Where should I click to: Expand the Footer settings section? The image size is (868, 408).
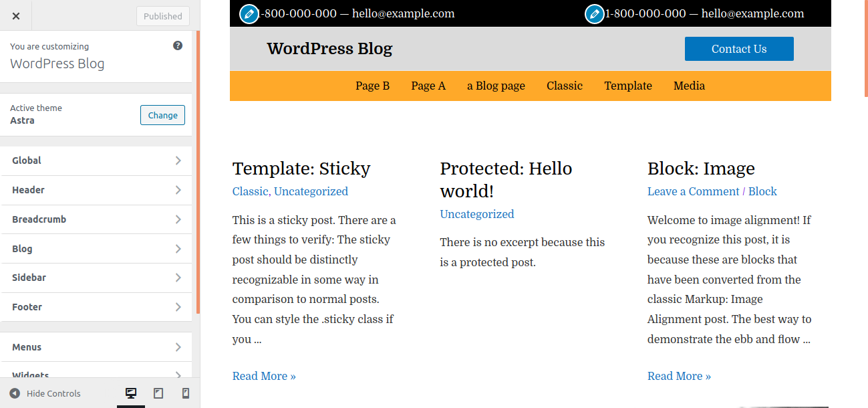[96, 306]
